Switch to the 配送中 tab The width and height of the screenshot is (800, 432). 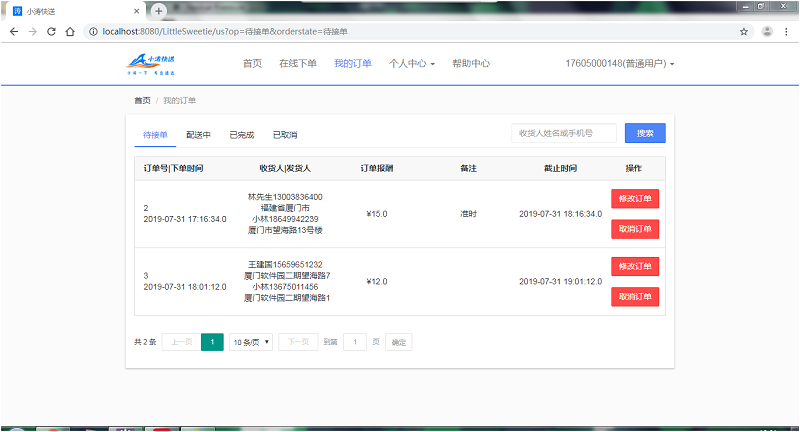[198, 135]
